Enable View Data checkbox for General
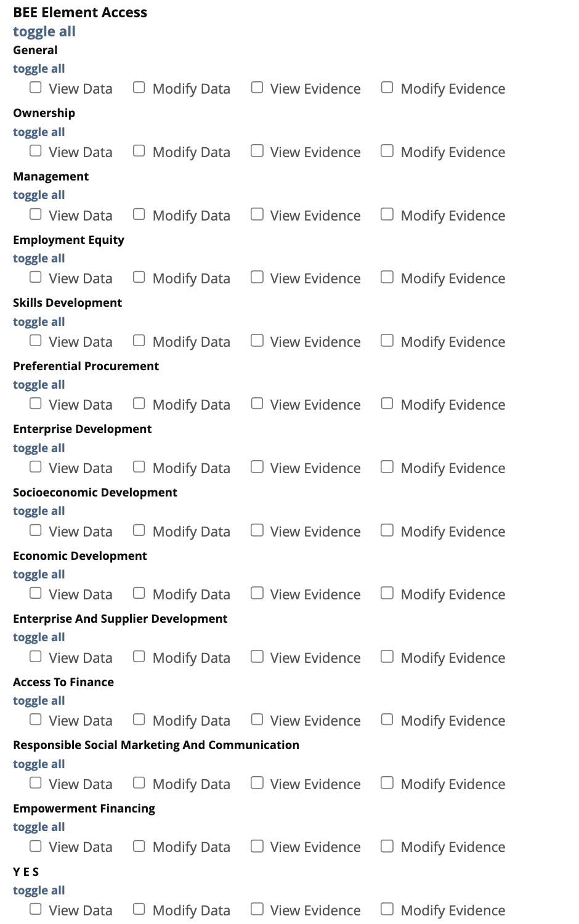The width and height of the screenshot is (579, 924). coord(36,87)
